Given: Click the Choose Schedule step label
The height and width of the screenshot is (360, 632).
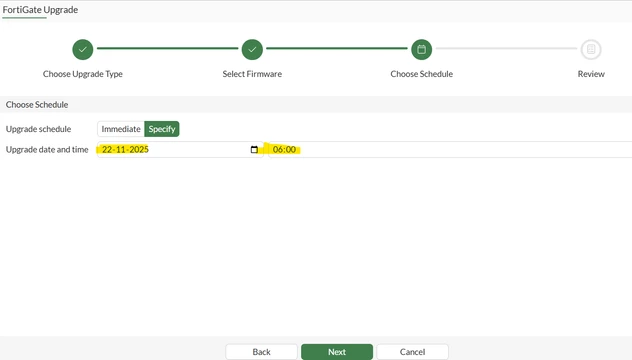Looking at the screenshot, I should coord(422,74).
